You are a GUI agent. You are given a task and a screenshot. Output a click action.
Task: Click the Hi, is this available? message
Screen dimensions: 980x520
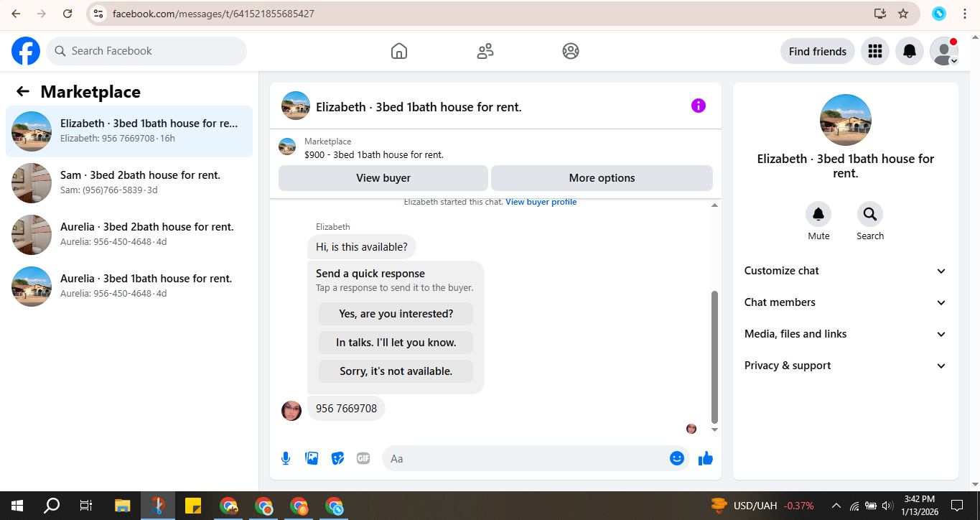click(362, 247)
